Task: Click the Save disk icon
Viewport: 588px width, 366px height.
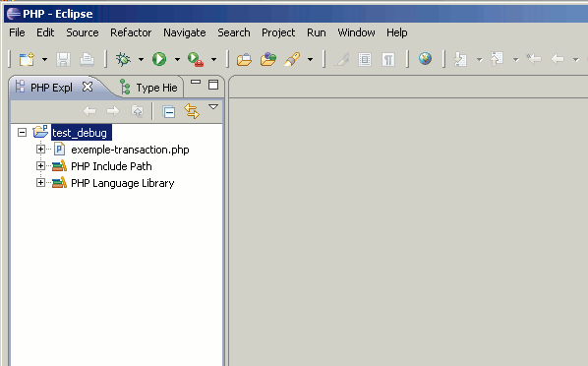Action: coord(63,59)
